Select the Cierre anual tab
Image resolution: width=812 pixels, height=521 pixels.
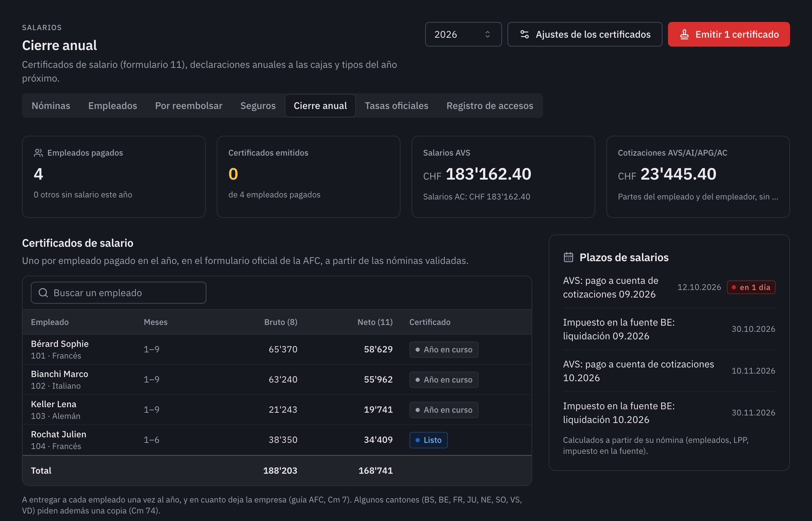pos(320,106)
